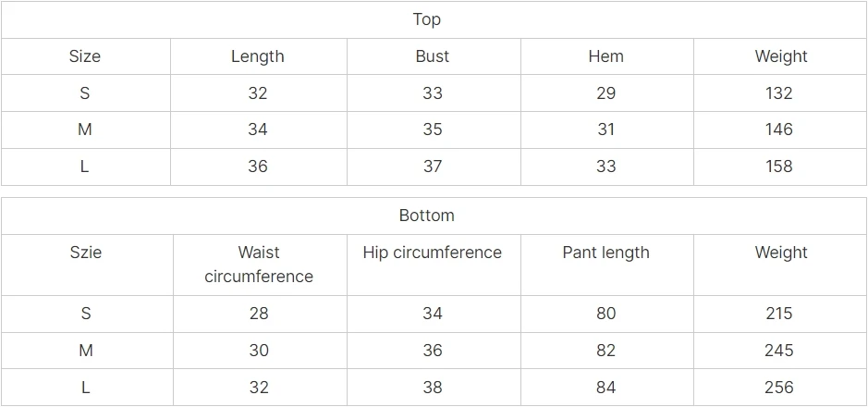Viewport: 868px width, 407px height.
Task: Select the Top table weight value 146
Action: tap(779, 129)
